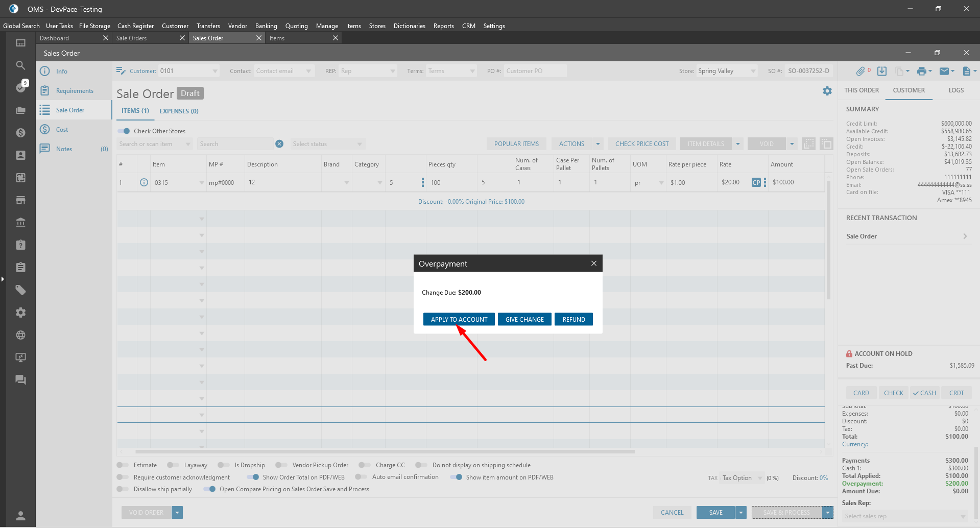This screenshot has height=528, width=980.
Task: Open the Select sales rep dropdown
Action: point(904,516)
